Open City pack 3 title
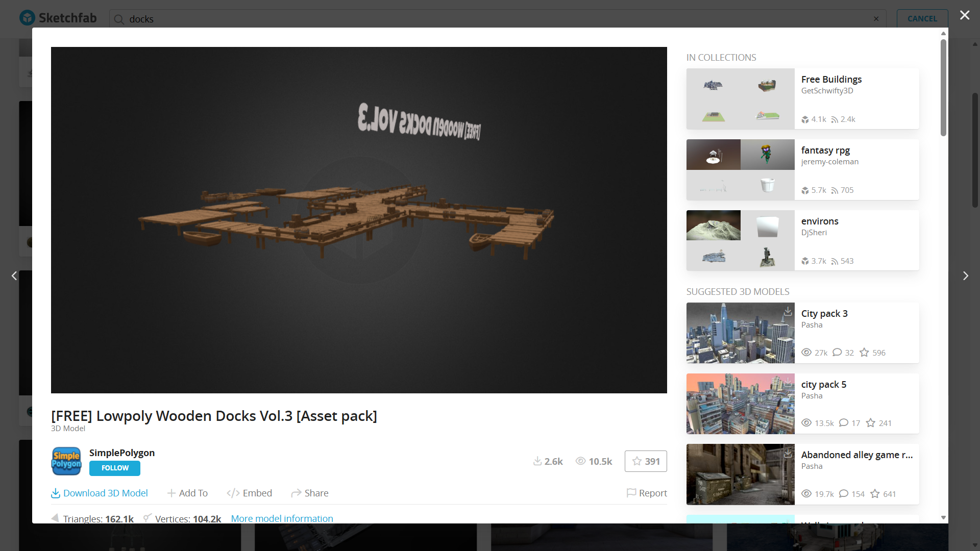This screenshot has height=551, width=980. (824, 313)
